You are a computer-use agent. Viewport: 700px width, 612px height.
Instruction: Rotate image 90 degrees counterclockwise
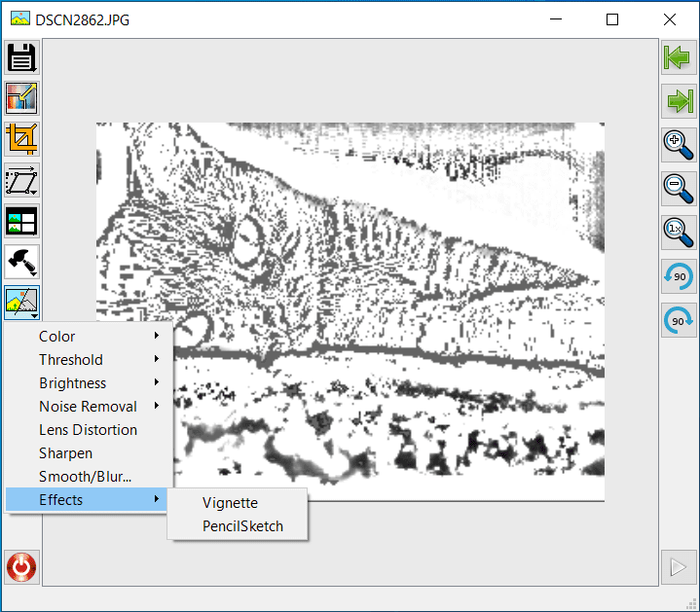(x=679, y=276)
